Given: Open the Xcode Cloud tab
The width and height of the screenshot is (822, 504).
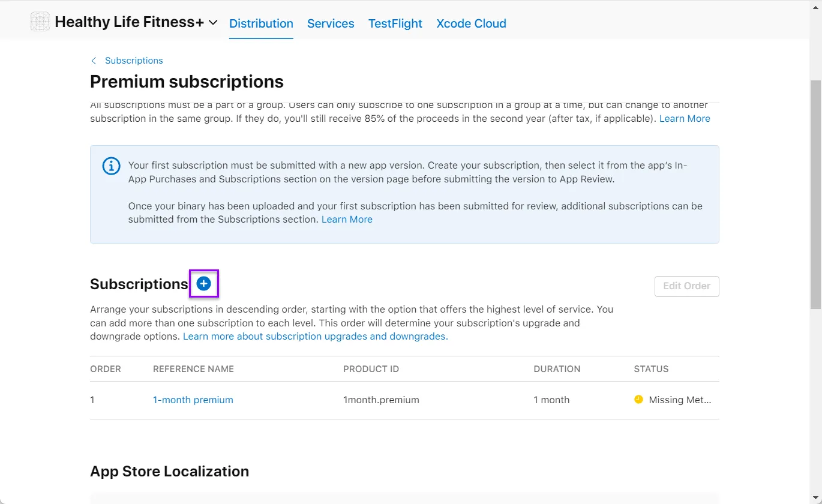Looking at the screenshot, I should (x=471, y=23).
